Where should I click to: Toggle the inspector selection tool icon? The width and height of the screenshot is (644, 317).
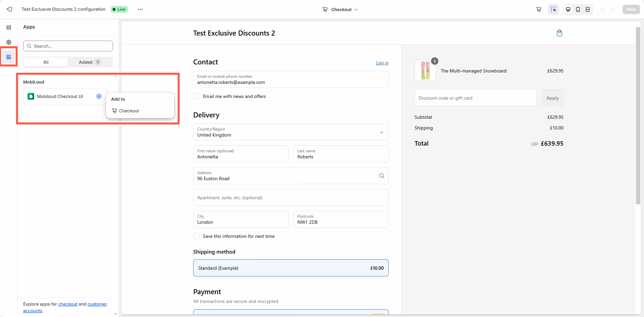coord(553,9)
